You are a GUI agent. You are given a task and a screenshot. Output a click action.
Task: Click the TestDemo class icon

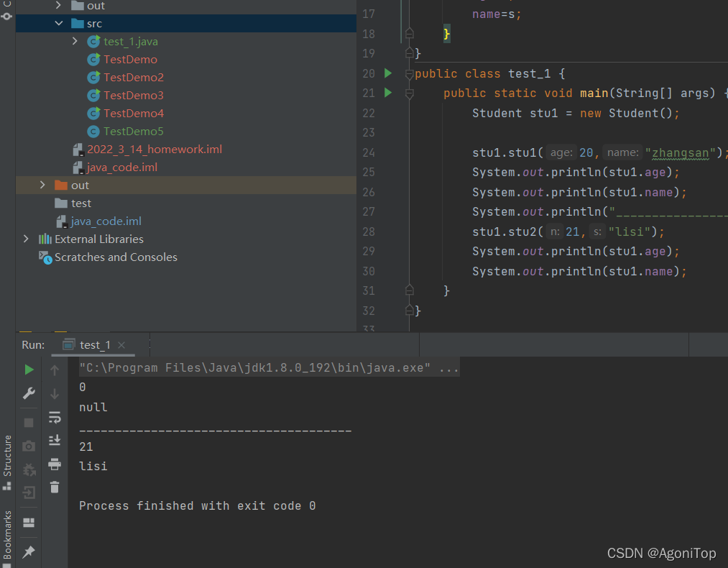[x=94, y=60]
